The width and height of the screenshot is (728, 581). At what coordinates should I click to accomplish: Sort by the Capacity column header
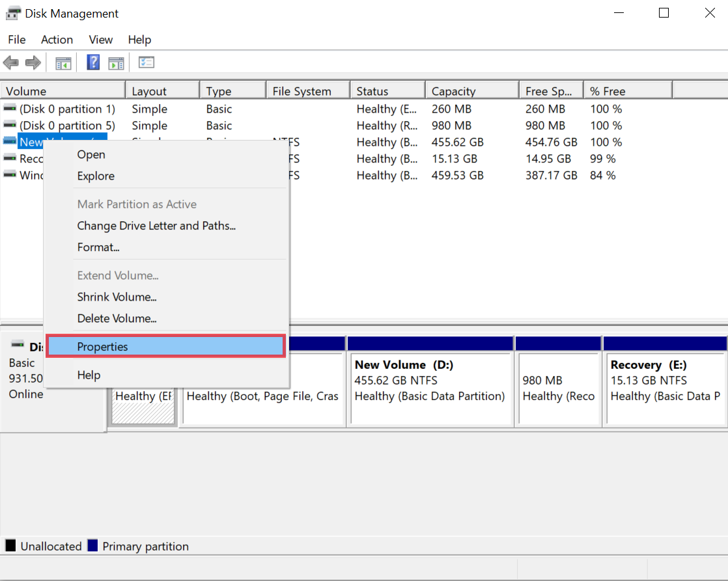pyautogui.click(x=472, y=90)
